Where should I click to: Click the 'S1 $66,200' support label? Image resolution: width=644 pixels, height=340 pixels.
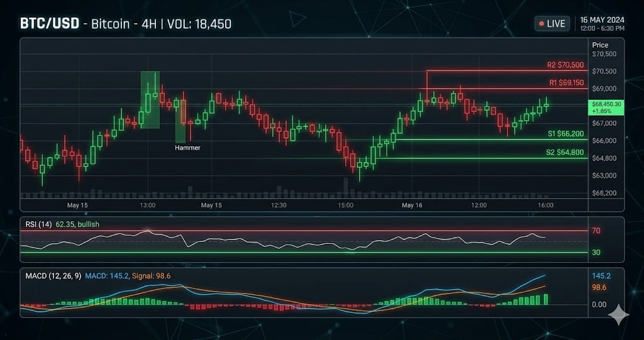pos(565,134)
